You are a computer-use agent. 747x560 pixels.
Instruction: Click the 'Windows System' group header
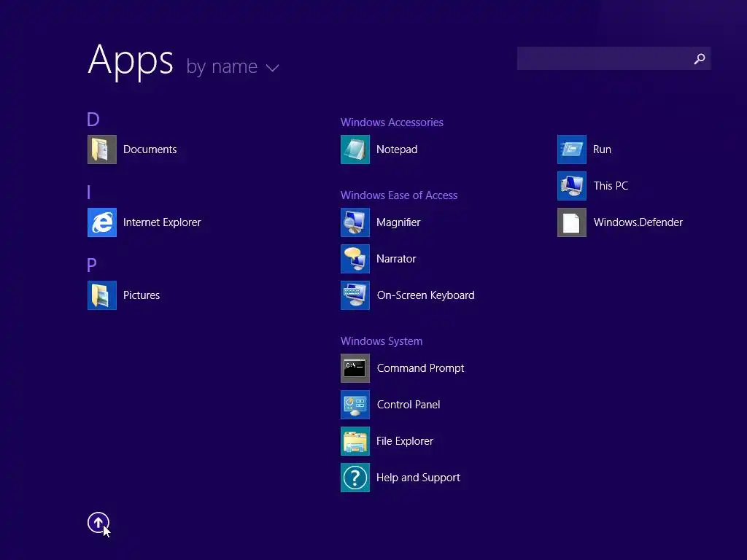pos(381,341)
